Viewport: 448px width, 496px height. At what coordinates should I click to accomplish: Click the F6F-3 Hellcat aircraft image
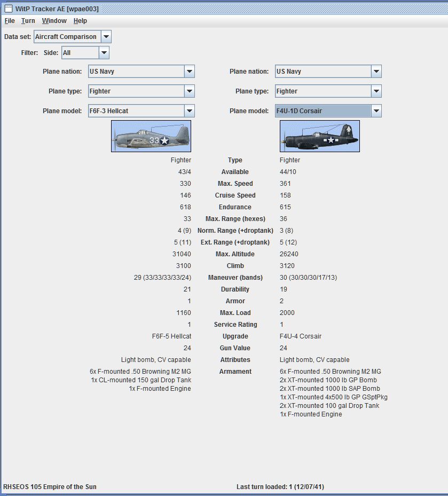151,136
